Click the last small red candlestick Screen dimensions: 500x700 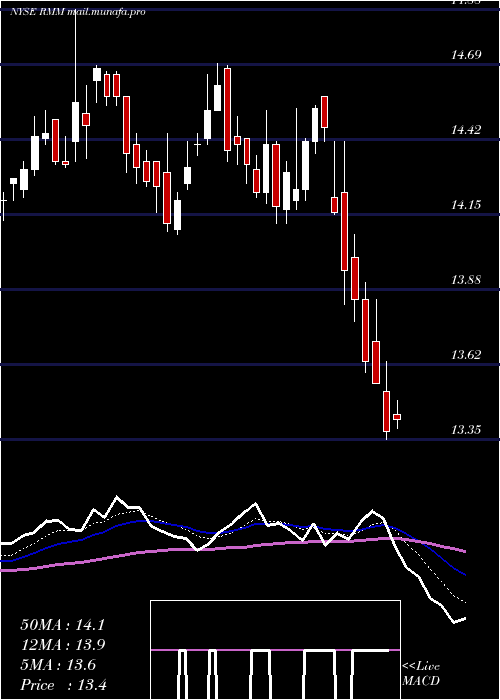coord(397,417)
